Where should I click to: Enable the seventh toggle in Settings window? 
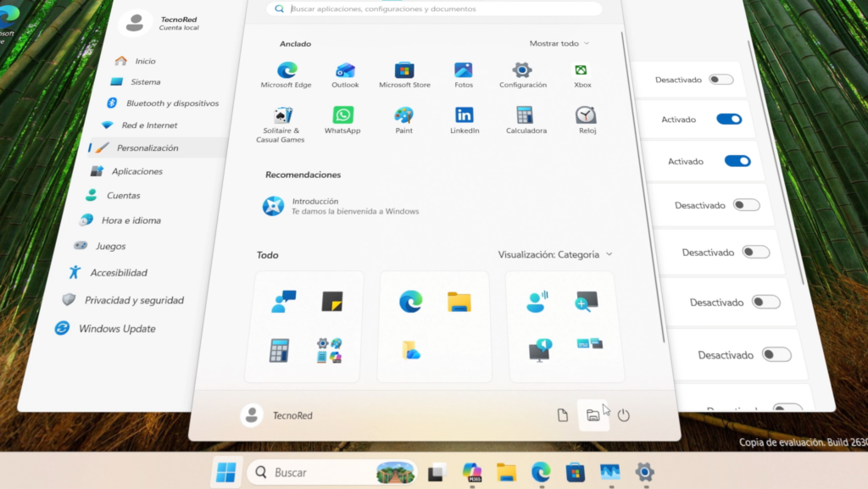click(x=776, y=354)
